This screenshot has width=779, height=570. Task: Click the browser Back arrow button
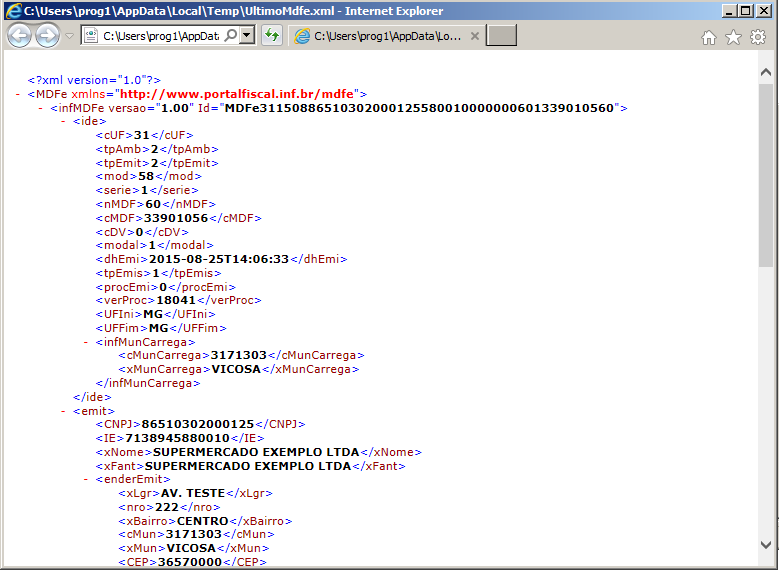(x=19, y=36)
